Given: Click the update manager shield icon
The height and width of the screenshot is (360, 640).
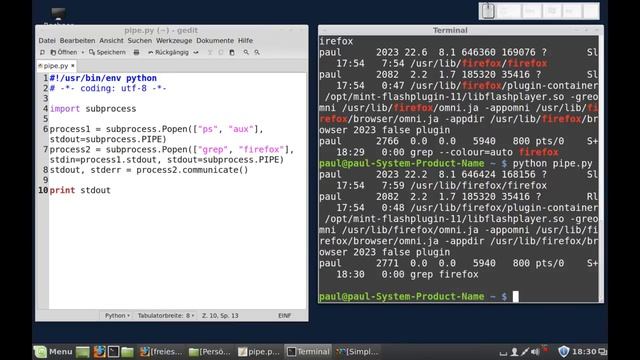Looking at the screenshot, I should pos(563,351).
